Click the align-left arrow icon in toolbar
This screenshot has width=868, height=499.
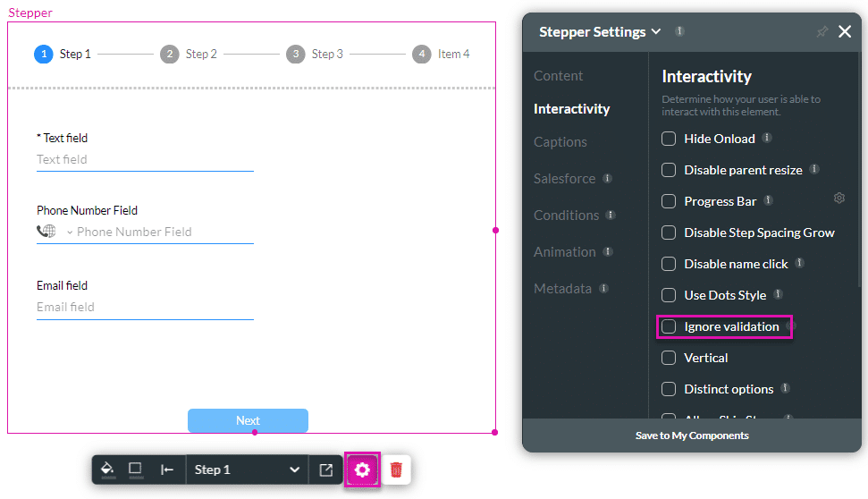pyautogui.click(x=166, y=469)
